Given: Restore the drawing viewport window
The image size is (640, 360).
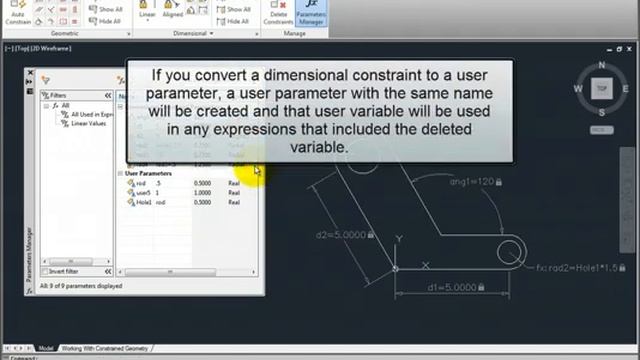Looking at the screenshot, I should pyautogui.click(x=619, y=49).
